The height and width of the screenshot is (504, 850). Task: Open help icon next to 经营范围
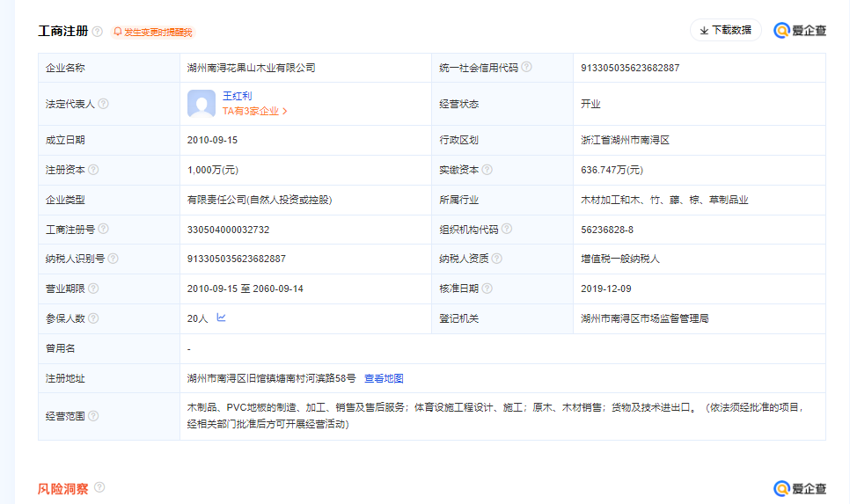[x=93, y=416]
